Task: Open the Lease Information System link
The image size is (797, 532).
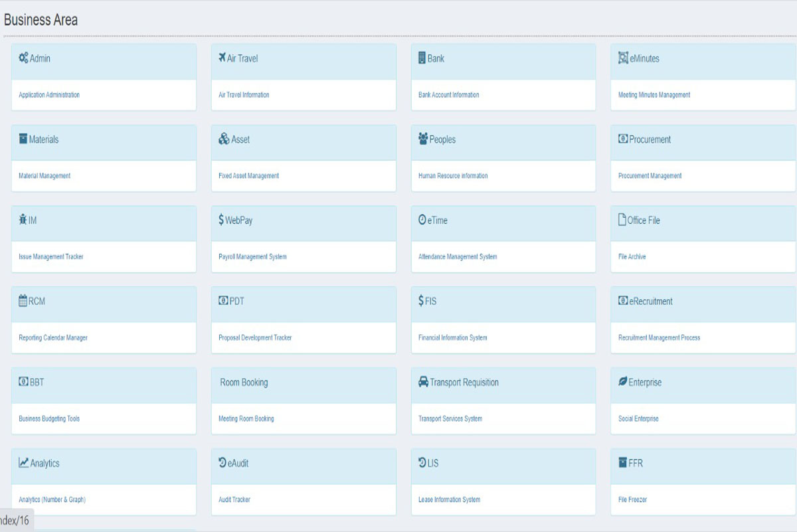Action: pos(449,500)
